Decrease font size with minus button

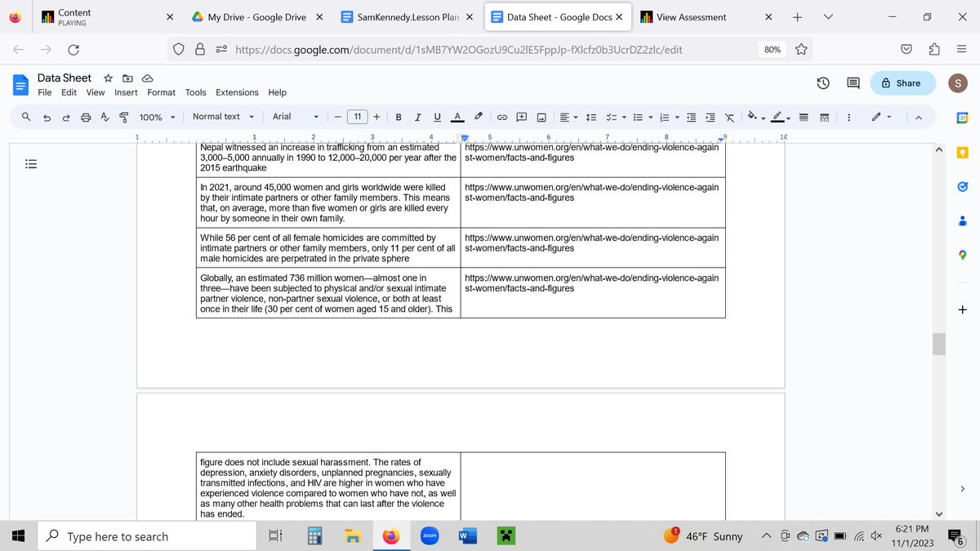(x=337, y=117)
